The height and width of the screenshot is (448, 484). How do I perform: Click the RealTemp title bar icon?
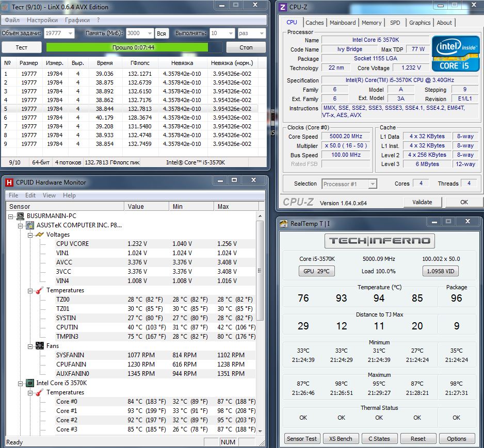coord(283,224)
